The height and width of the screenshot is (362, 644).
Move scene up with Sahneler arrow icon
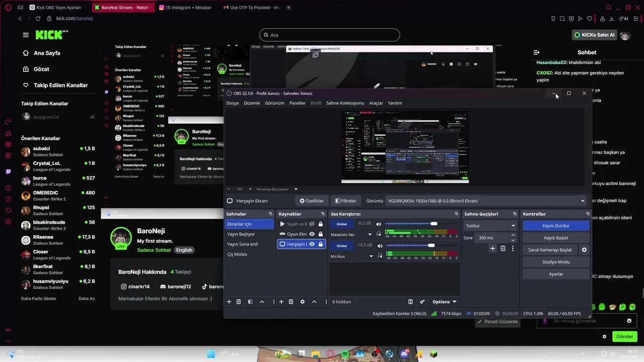point(262,302)
